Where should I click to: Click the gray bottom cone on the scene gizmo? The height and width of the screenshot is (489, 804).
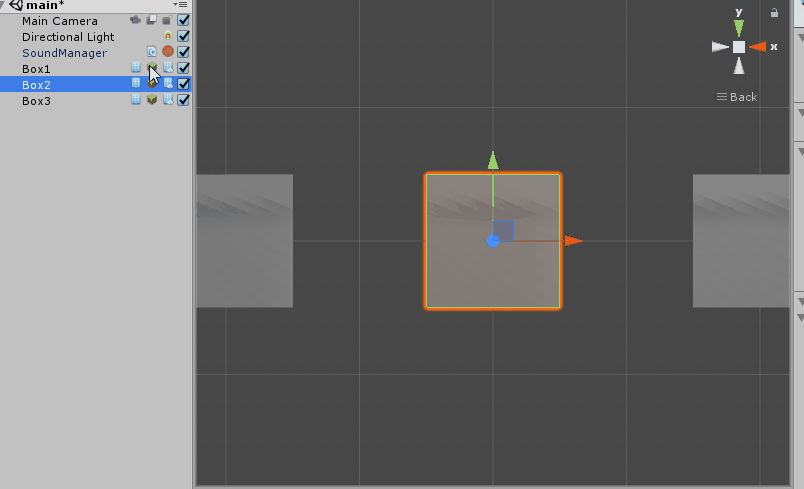point(739,66)
